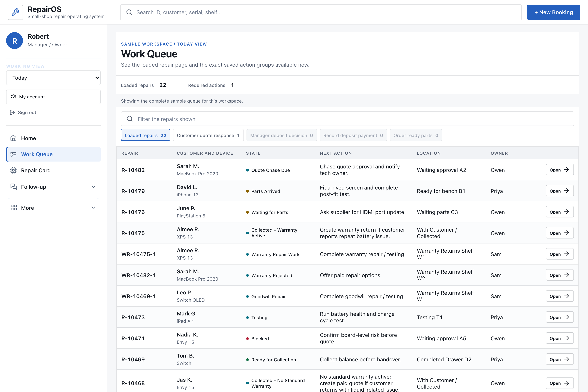Open repair R-10475 row
This screenshot has height=392, width=588.
point(559,233)
